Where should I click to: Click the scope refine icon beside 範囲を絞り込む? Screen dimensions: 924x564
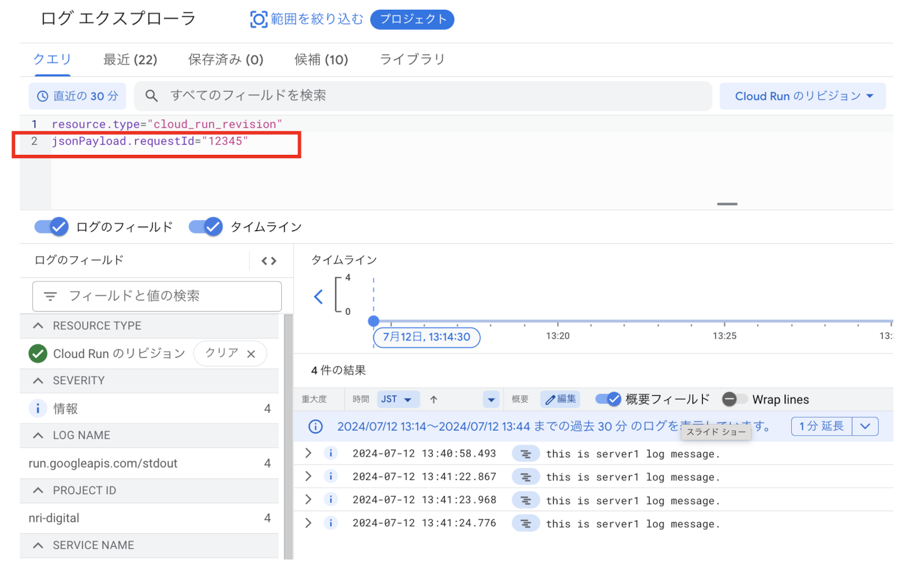click(x=258, y=20)
